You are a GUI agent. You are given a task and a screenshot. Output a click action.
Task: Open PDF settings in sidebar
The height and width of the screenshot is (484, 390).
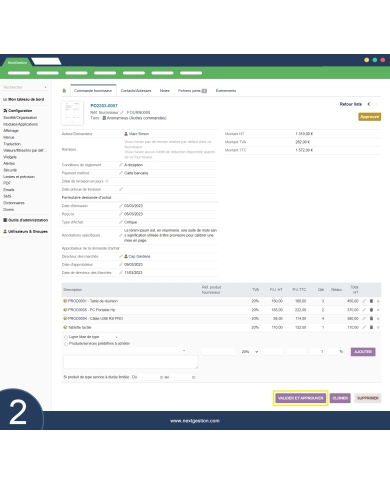click(x=7, y=183)
